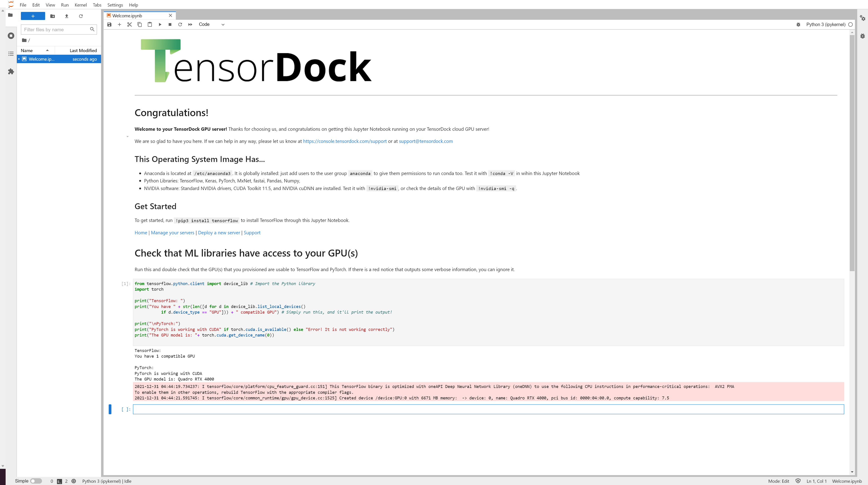Click the Python 3 (ipykernel) | Idle status
This screenshot has width=868, height=485.
(x=107, y=481)
